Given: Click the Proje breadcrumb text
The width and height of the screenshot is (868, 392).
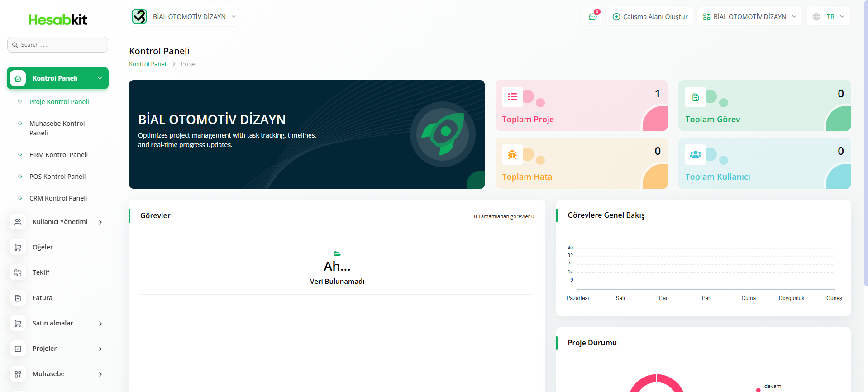Looking at the screenshot, I should click(x=188, y=64).
